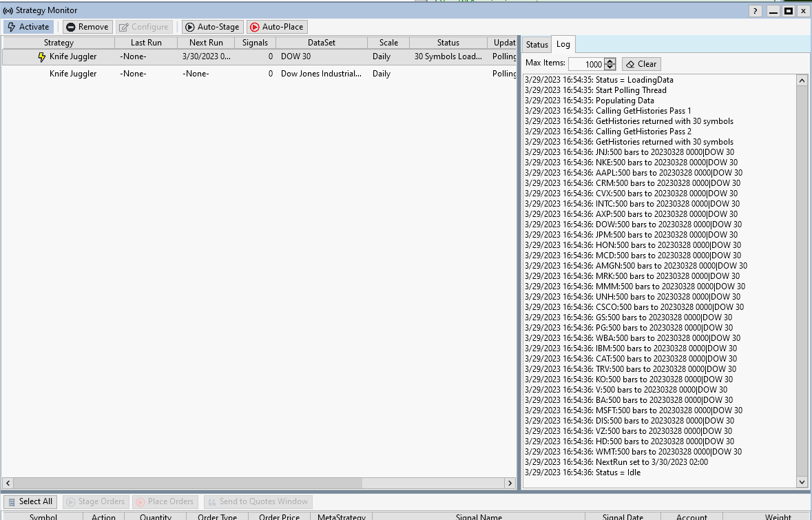812x520 pixels.
Task: Open the help question mark button
Action: coord(755,11)
